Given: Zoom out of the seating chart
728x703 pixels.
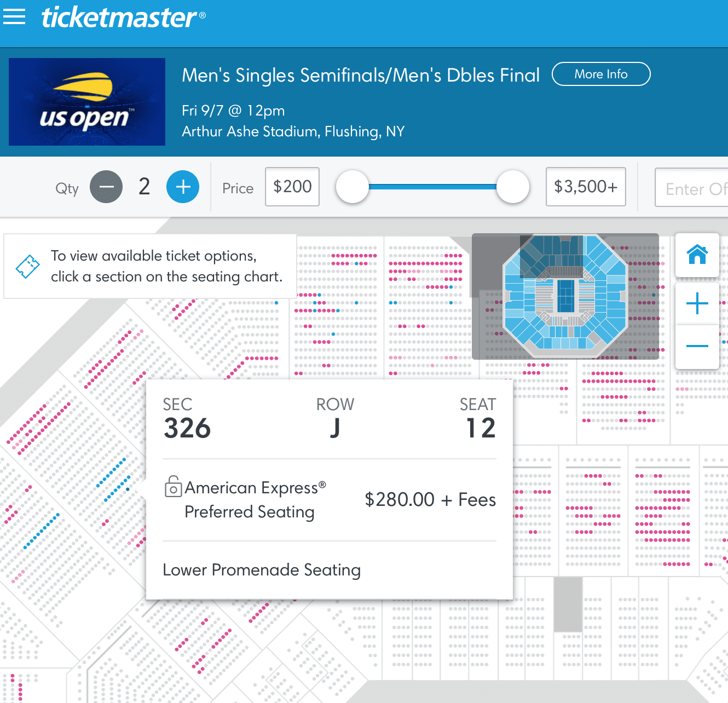Looking at the screenshot, I should tap(697, 345).
